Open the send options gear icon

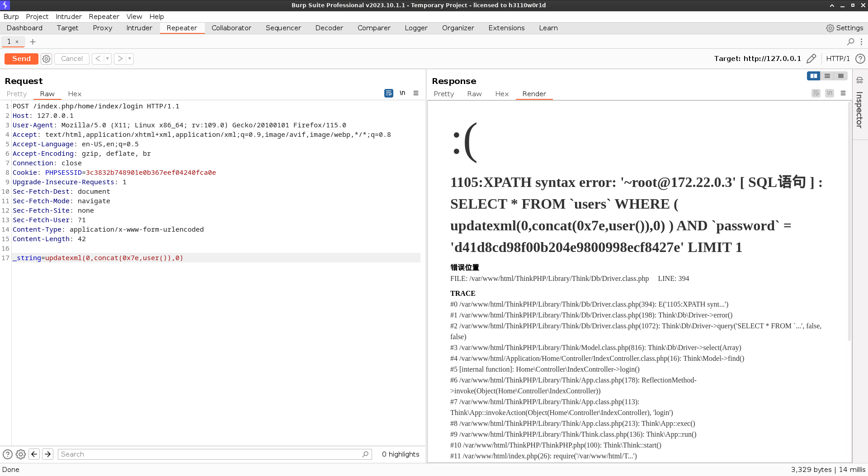click(x=46, y=59)
